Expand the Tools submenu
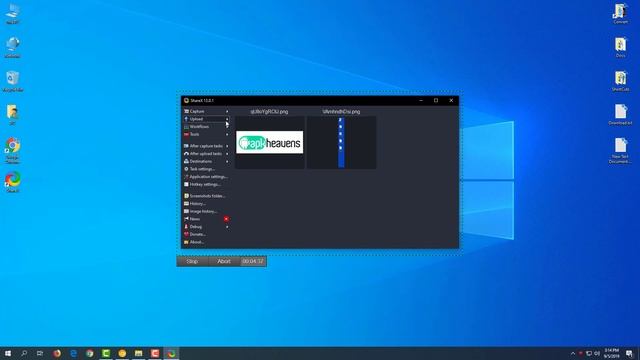 click(206, 134)
